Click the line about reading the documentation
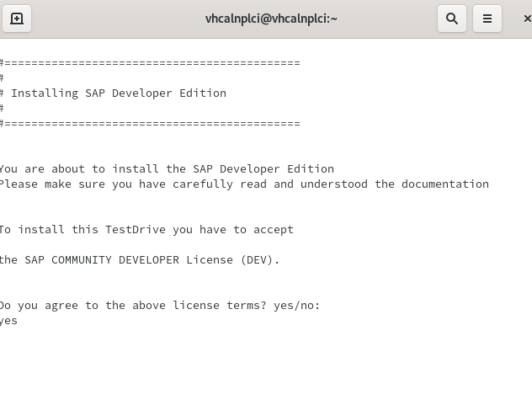The height and width of the screenshot is (400, 532). 244,184
